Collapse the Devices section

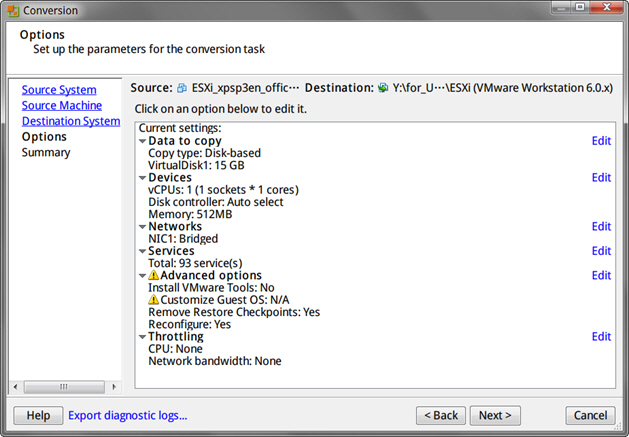142,178
